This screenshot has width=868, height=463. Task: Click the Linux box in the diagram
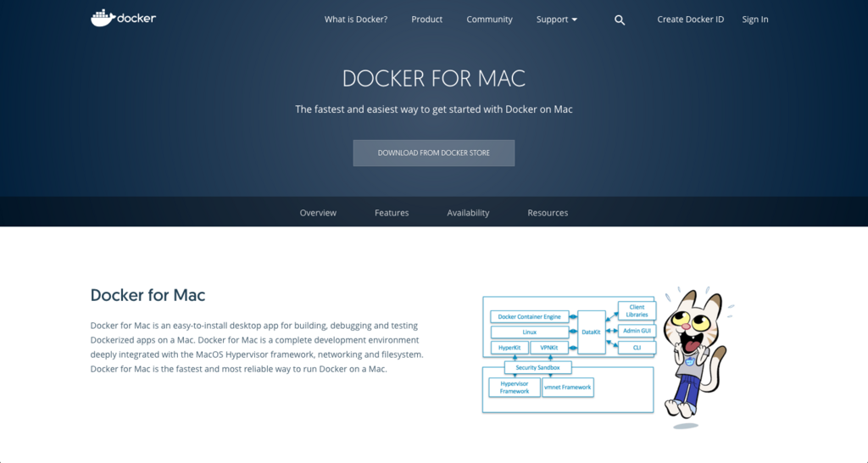coord(529,332)
